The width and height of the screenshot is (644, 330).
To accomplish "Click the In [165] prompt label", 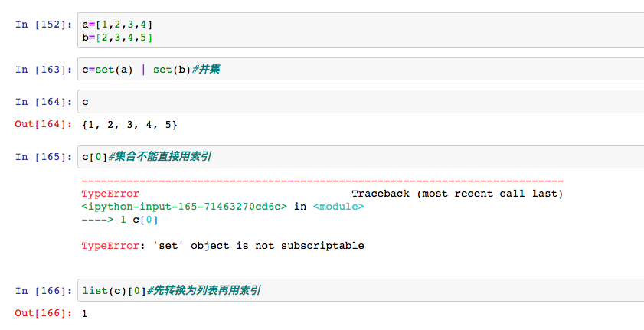I will coord(43,157).
